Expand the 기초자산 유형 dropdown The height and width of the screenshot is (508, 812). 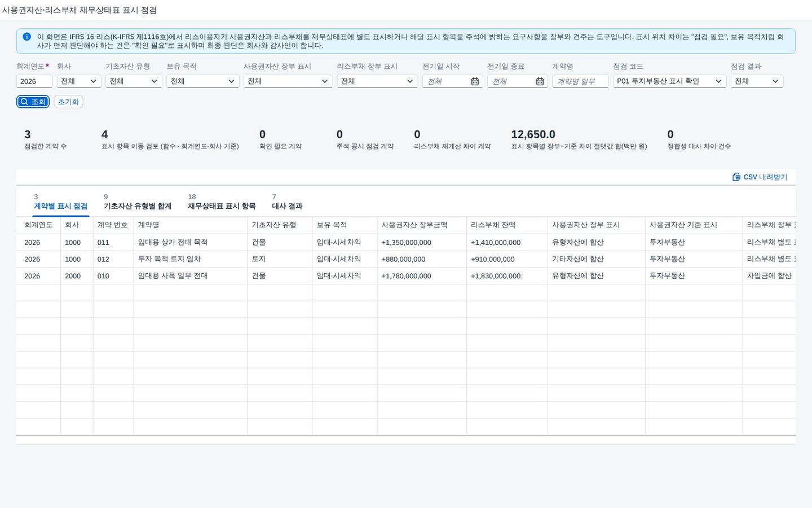(x=134, y=81)
